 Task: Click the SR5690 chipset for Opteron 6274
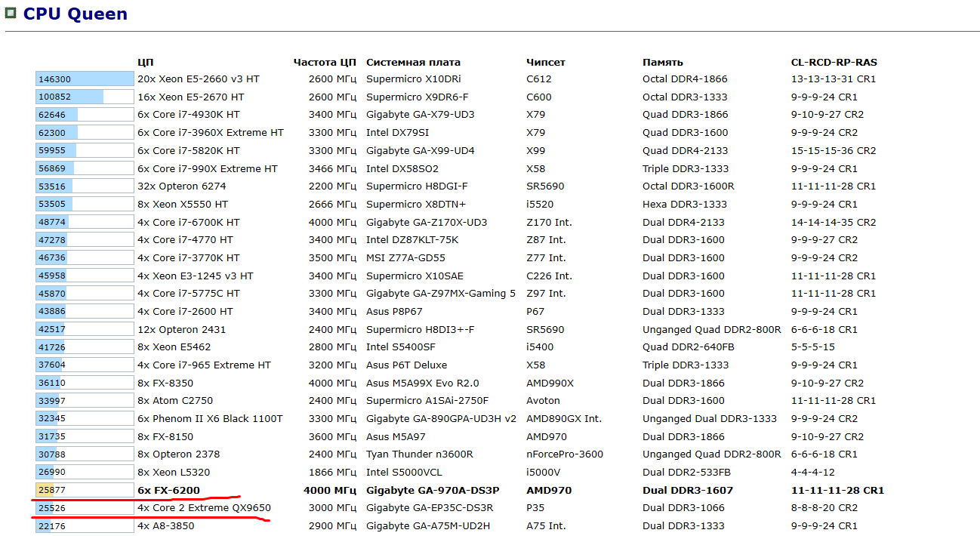[x=545, y=186]
